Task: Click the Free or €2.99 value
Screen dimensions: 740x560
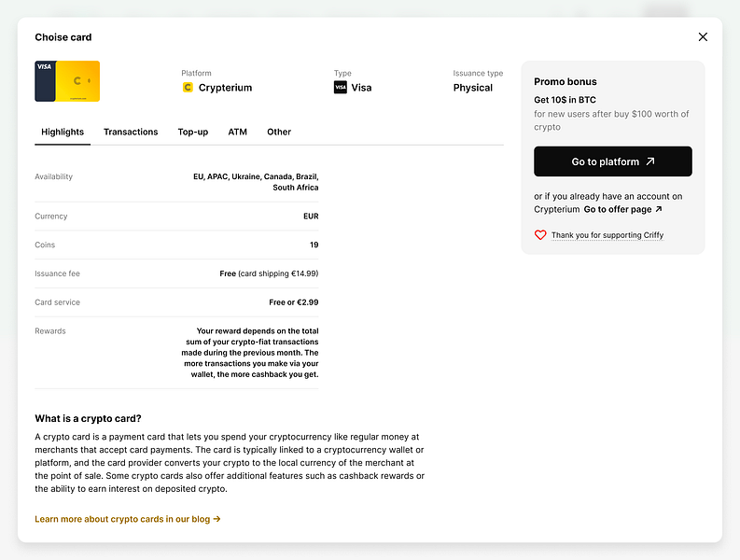Action: [x=294, y=302]
